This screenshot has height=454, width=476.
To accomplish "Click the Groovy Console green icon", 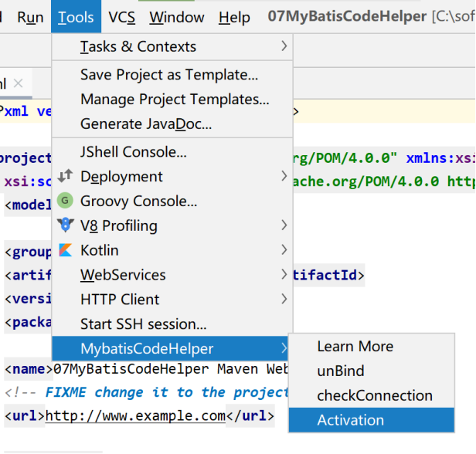I will (x=65, y=201).
